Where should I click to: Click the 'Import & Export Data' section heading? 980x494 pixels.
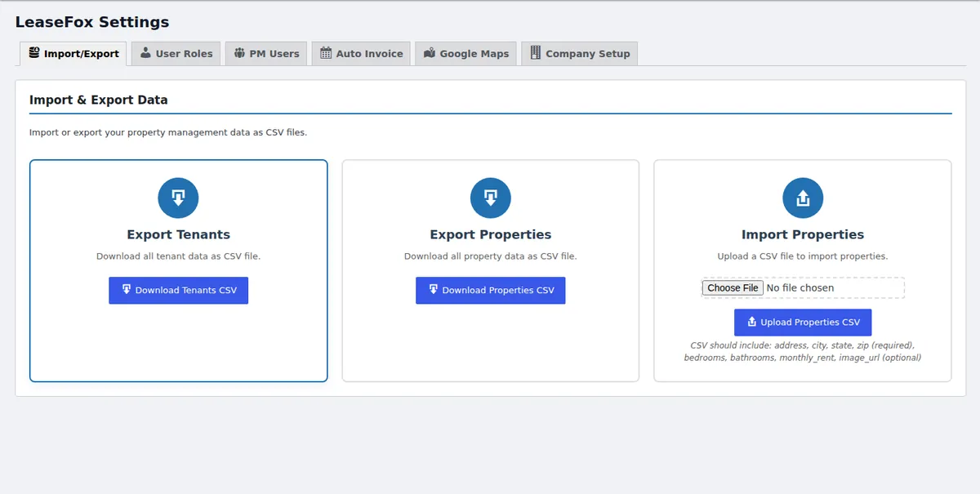(x=98, y=100)
